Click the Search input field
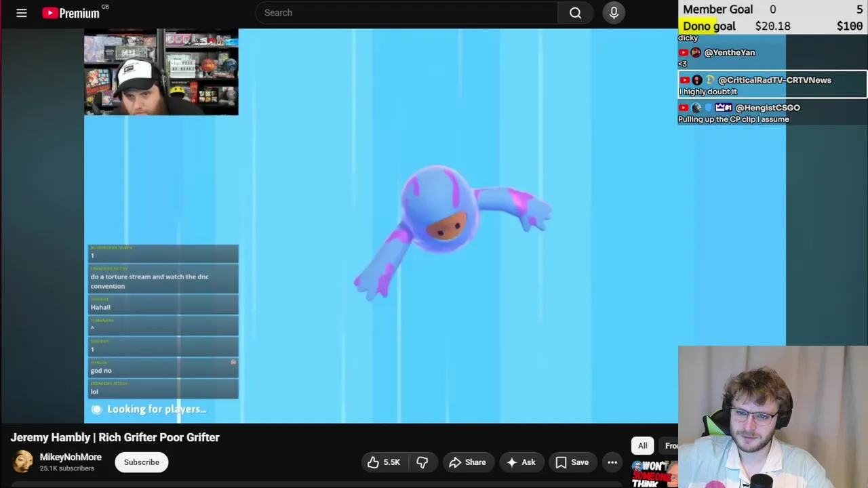Screen dimensions: 868x488 tap(407, 13)
